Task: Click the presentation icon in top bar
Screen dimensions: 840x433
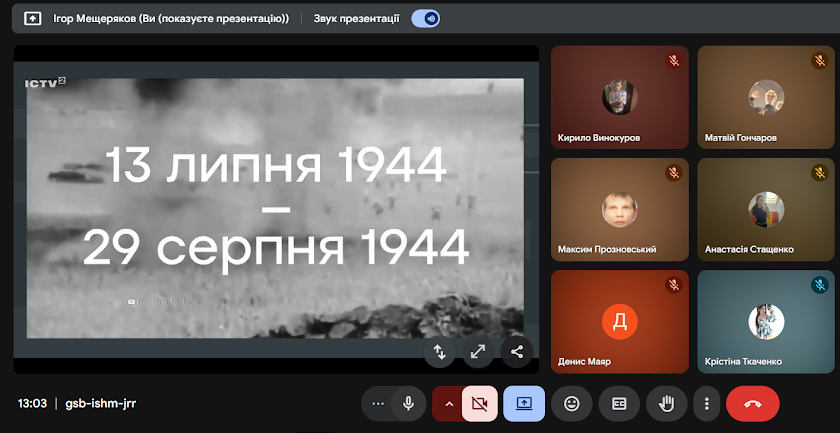Action: [32, 18]
